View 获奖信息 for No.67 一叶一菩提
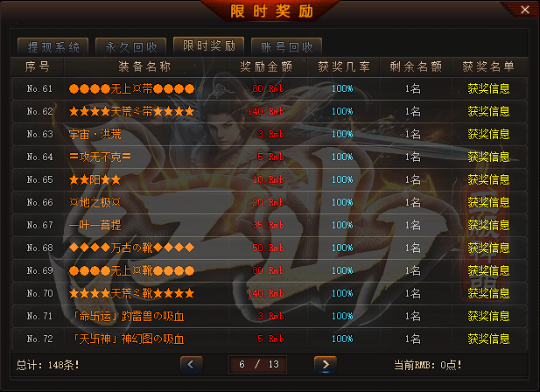 point(488,225)
